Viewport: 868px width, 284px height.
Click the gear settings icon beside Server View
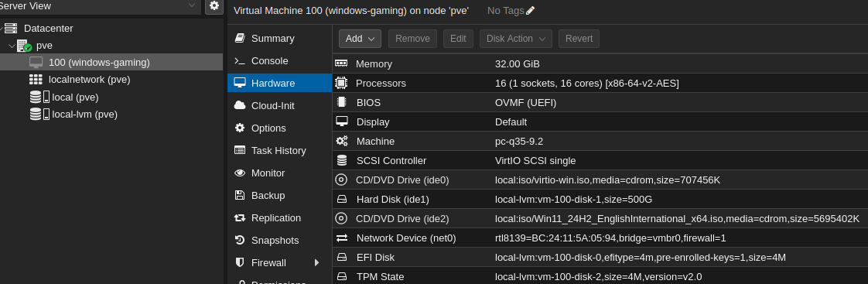coord(214,5)
